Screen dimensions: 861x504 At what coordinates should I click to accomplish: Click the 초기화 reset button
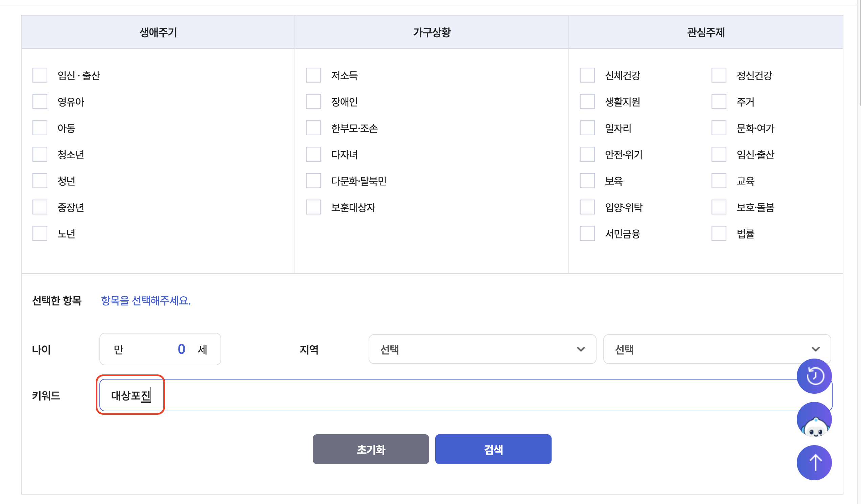pos(371,449)
